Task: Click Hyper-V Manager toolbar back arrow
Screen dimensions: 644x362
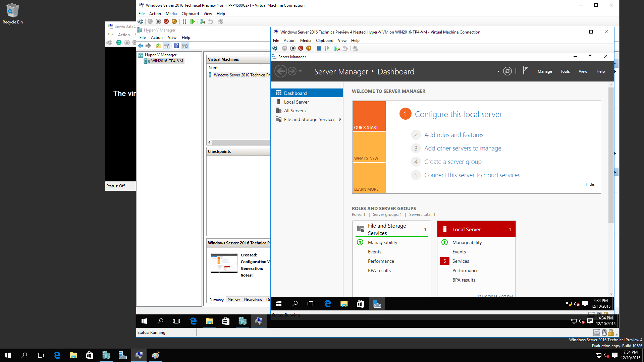Action: pos(141,46)
